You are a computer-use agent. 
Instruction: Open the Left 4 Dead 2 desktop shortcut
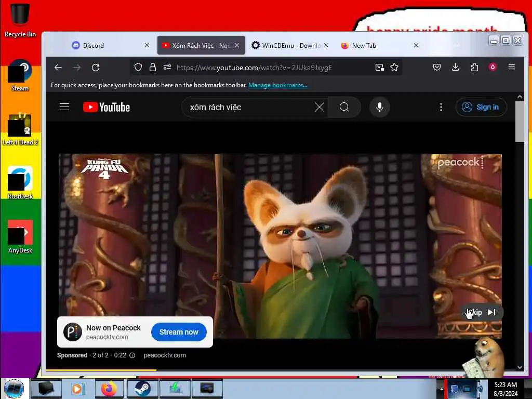20,129
